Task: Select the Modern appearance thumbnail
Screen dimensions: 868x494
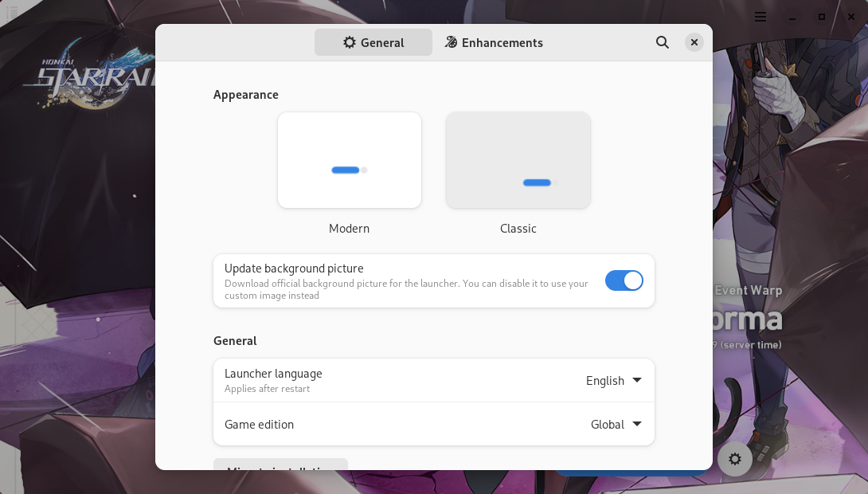Action: pos(350,160)
